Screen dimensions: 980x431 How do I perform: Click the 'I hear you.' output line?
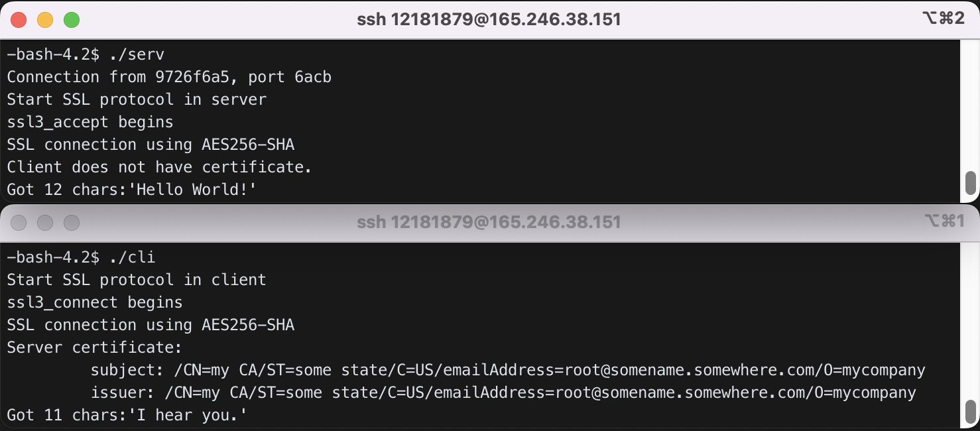tap(127, 414)
